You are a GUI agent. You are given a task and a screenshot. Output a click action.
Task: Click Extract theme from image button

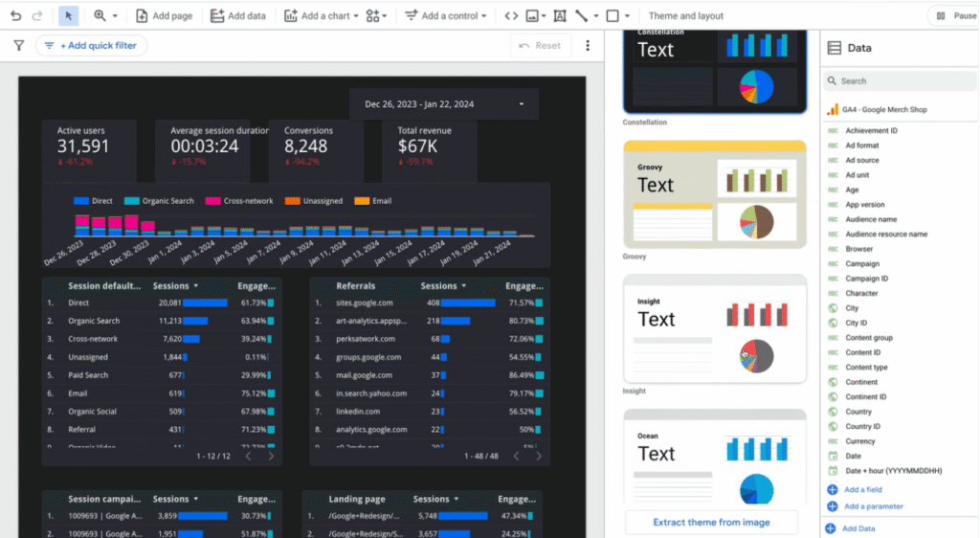coord(712,523)
